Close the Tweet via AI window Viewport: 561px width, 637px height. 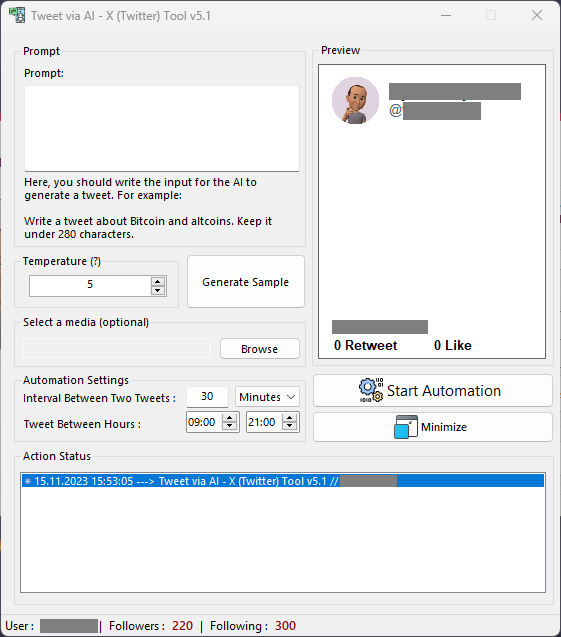click(x=537, y=15)
